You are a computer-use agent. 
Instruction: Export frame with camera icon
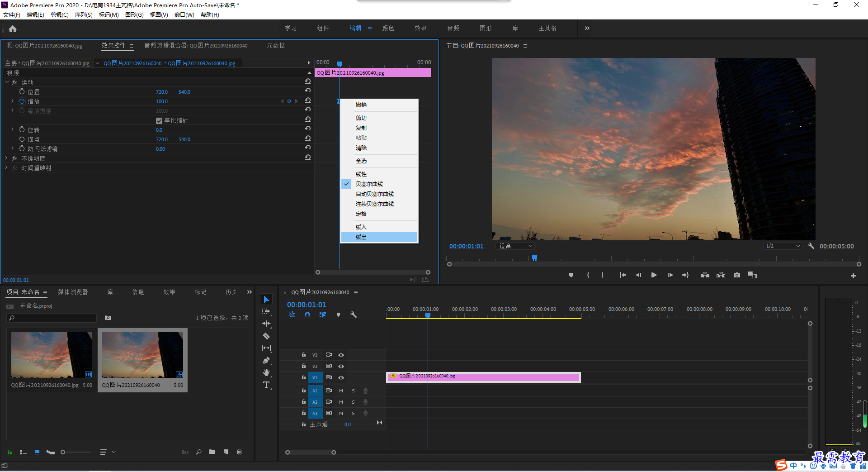[737, 275]
